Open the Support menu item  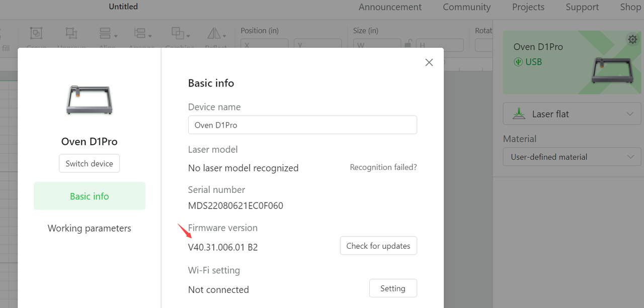point(582,7)
